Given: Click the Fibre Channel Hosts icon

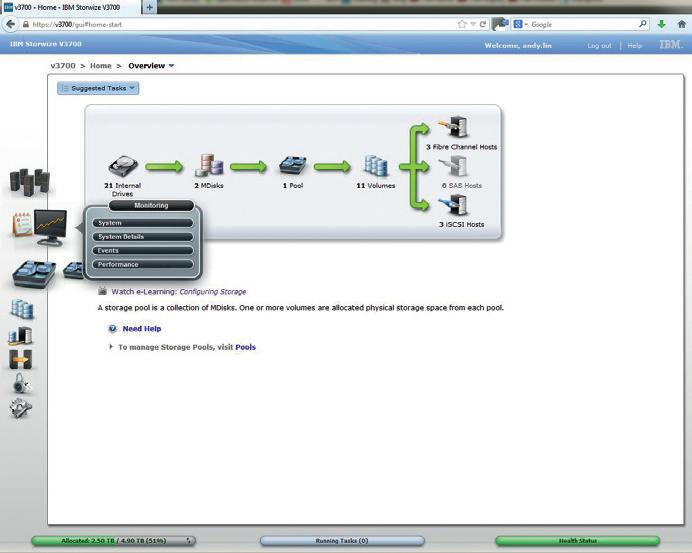Looking at the screenshot, I should 454,127.
